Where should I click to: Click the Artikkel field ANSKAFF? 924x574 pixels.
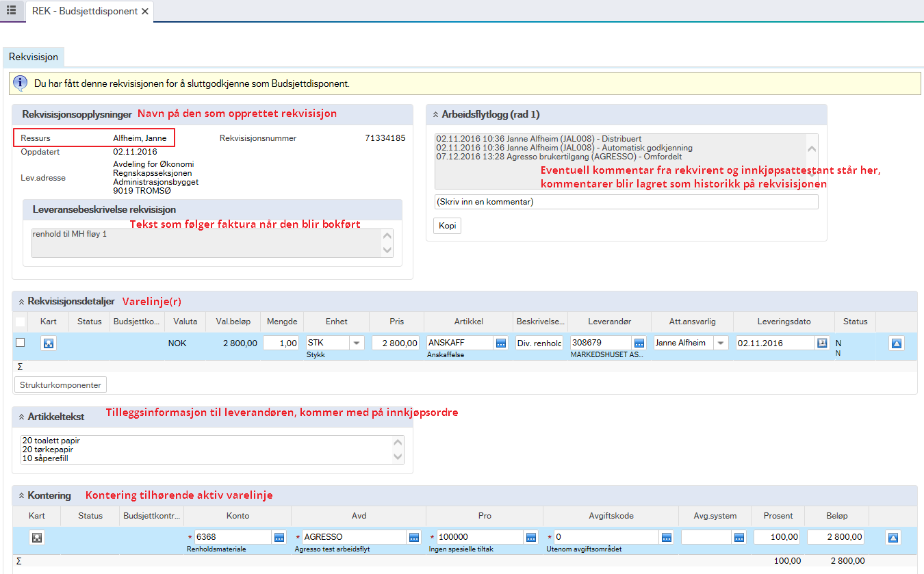tap(460, 343)
